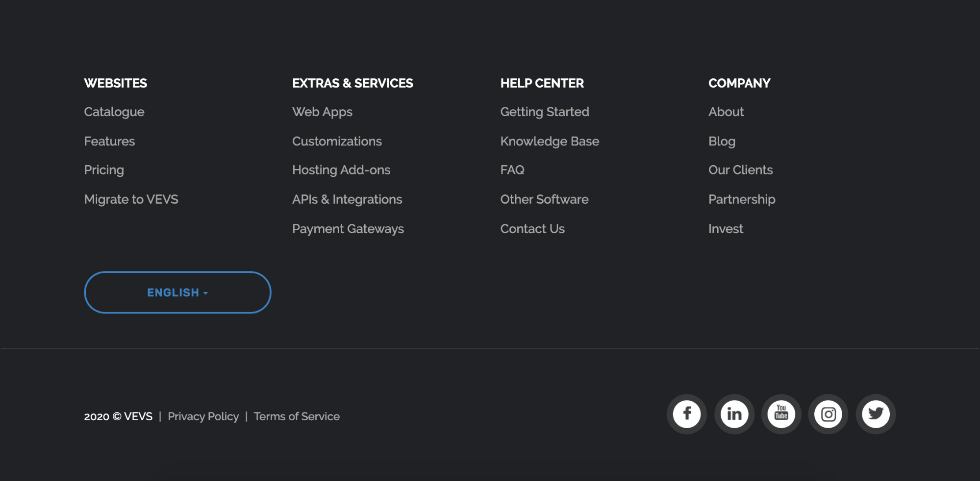Open the Terms of Service link
The image size is (980, 481).
(x=297, y=416)
